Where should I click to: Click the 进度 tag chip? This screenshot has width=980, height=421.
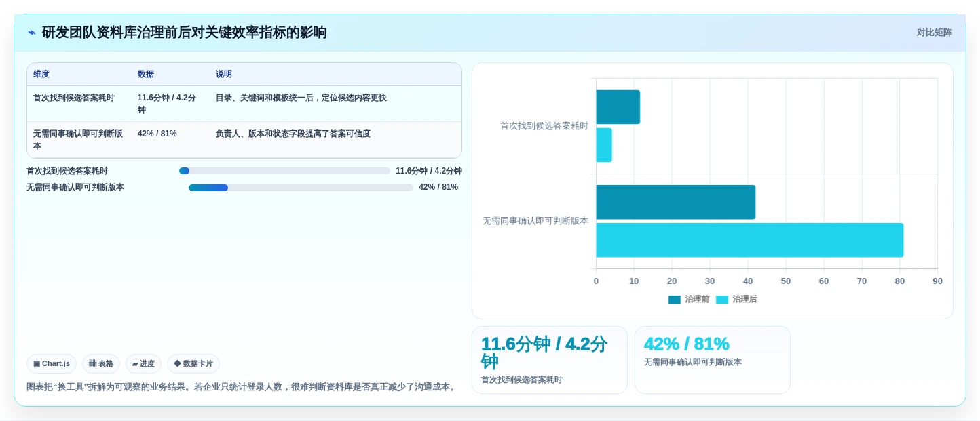[143, 363]
